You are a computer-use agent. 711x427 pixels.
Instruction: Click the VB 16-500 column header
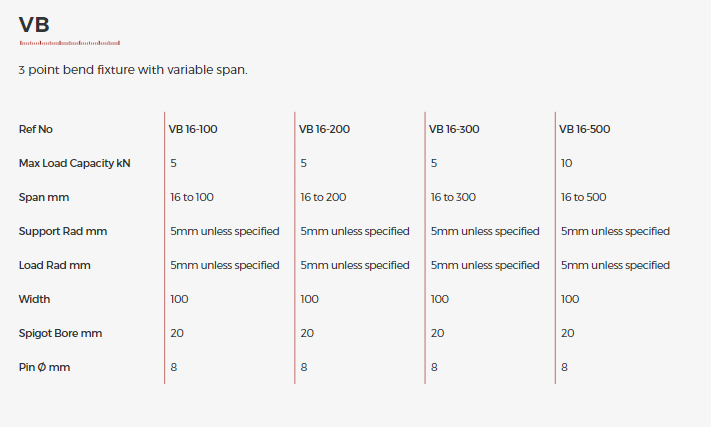pyautogui.click(x=584, y=129)
